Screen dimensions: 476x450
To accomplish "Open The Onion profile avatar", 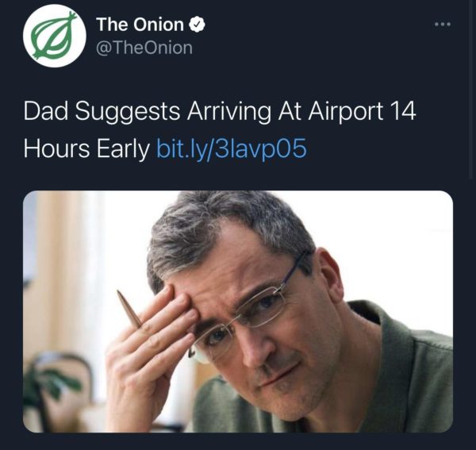I will tap(55, 35).
